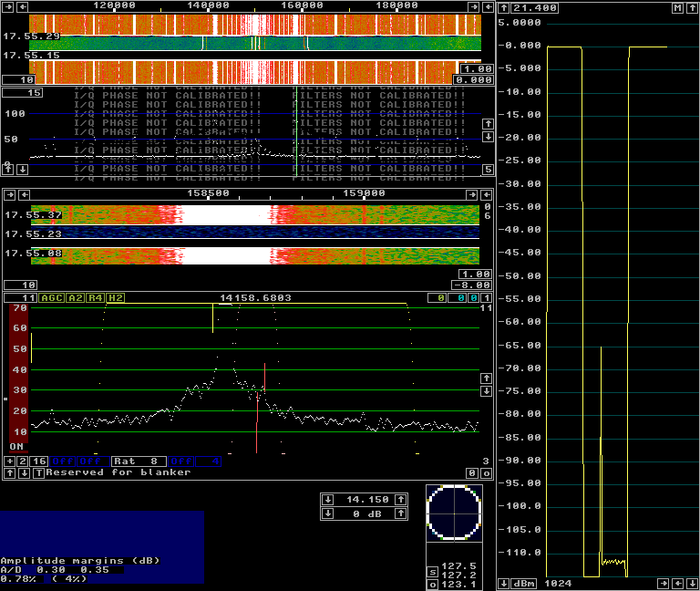Click the left-arrow beside the top-left right-arrow of the wide waterfall

[22, 6]
